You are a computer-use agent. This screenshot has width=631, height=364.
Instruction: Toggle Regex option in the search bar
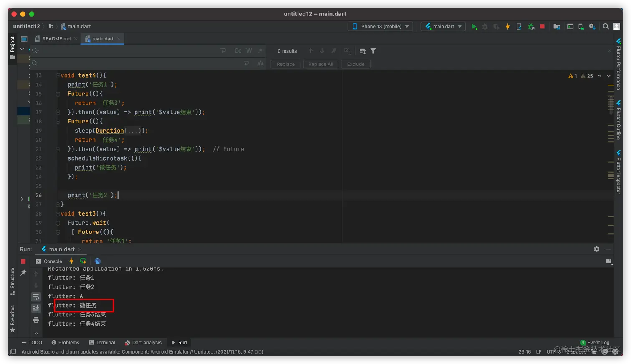click(x=260, y=50)
